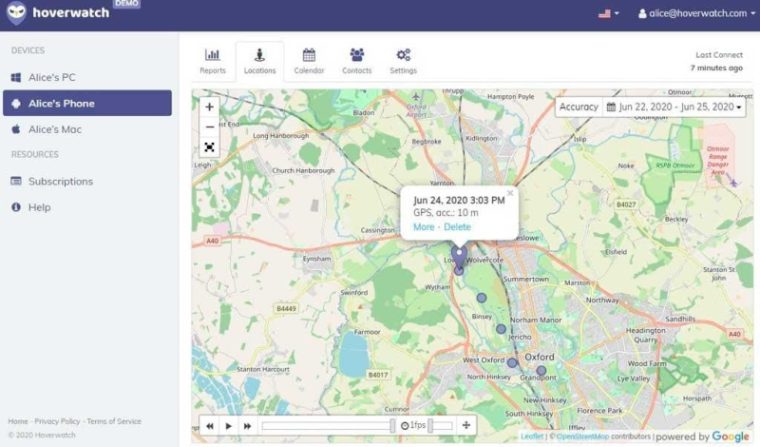Click the fps speed slider
This screenshot has height=447, width=760.
441,426
